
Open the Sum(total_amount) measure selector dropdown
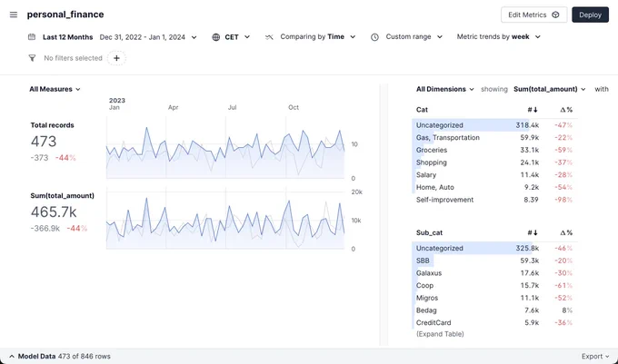[550, 89]
